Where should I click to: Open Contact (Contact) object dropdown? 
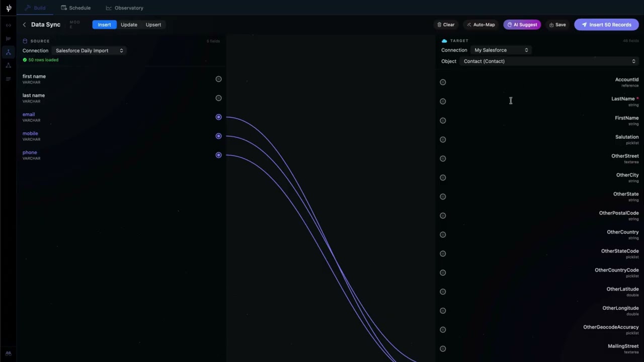pyautogui.click(x=550, y=61)
